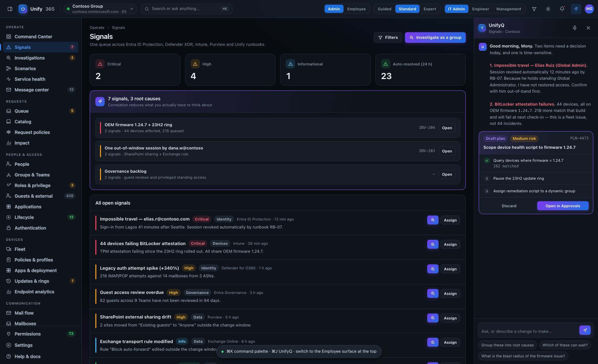Pick 'Which of these can wait?' suggestion
The height and width of the screenshot is (364, 598).
[565, 345]
